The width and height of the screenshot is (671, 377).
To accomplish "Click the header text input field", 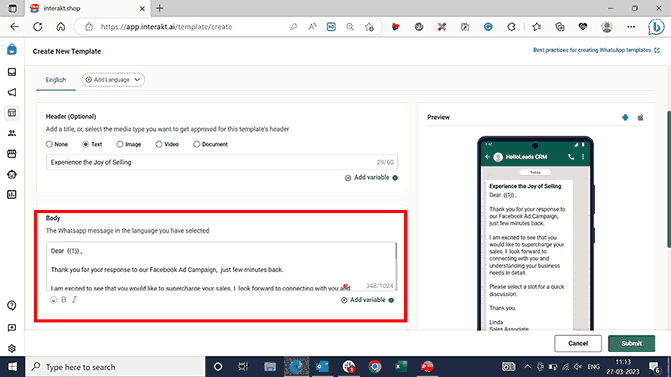I will click(x=222, y=162).
